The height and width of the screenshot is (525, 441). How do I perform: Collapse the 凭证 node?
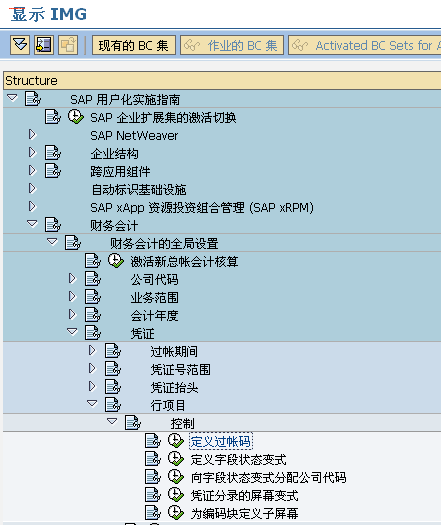(x=72, y=332)
